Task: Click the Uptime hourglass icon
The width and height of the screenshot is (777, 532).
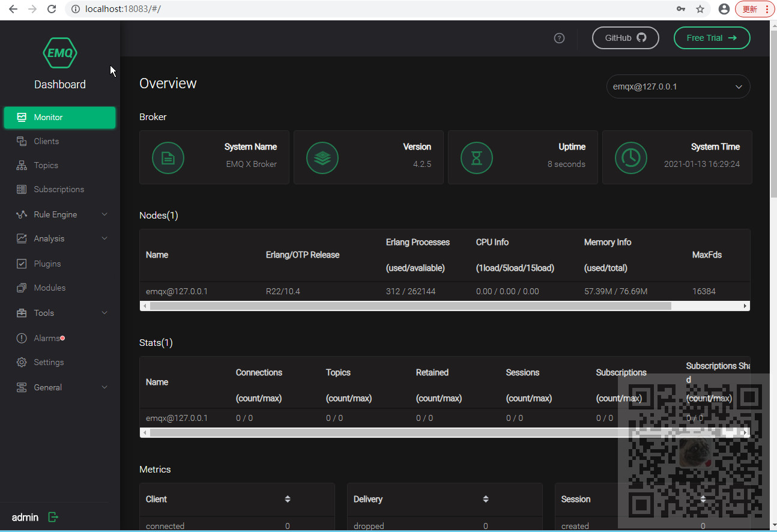Action: (477, 158)
